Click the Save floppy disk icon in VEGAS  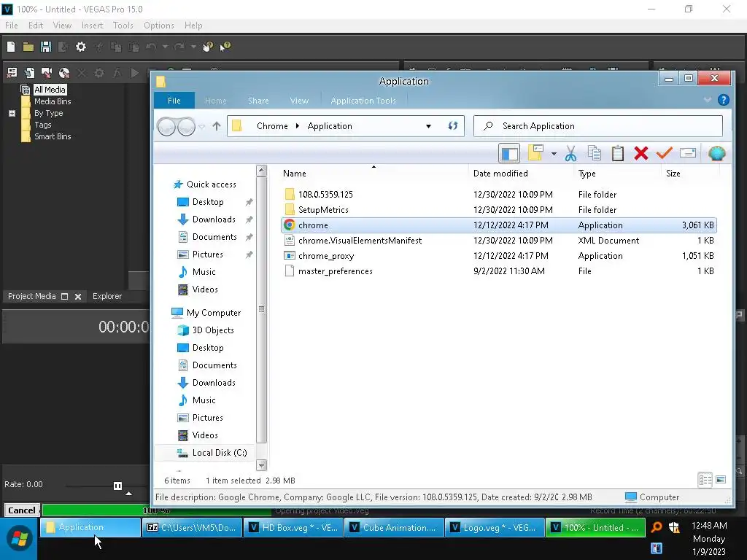pyautogui.click(x=46, y=47)
